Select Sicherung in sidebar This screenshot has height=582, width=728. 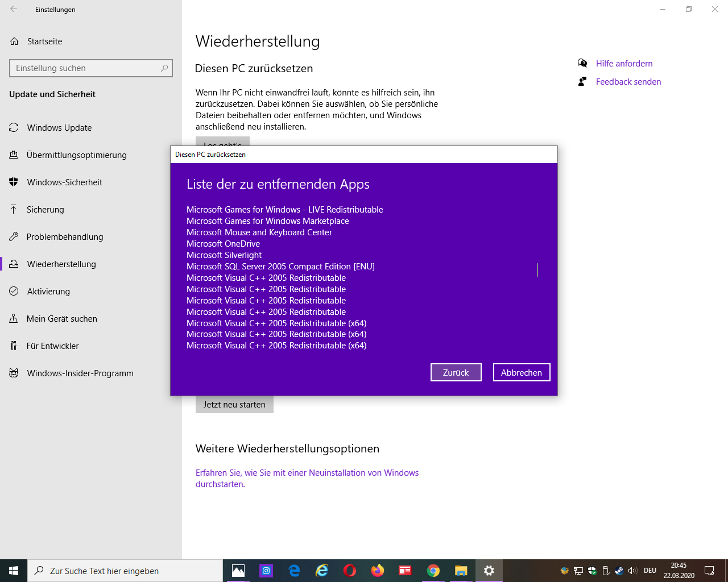coord(91,210)
